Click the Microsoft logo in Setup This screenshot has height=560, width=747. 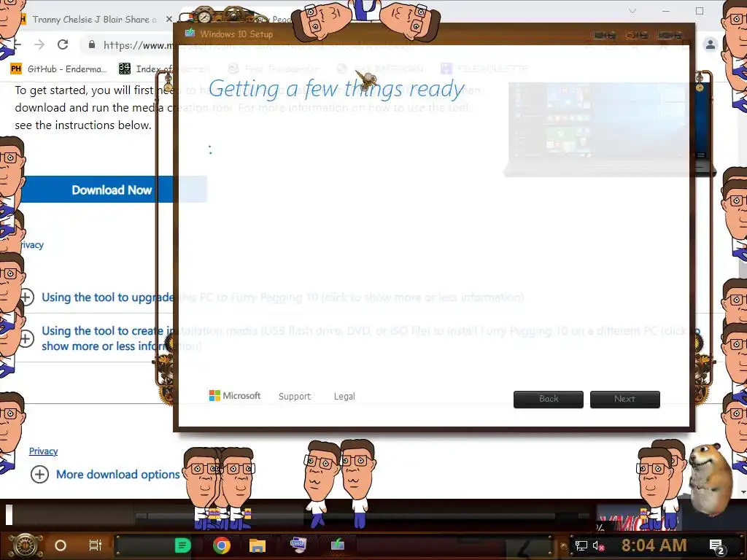click(x=235, y=396)
